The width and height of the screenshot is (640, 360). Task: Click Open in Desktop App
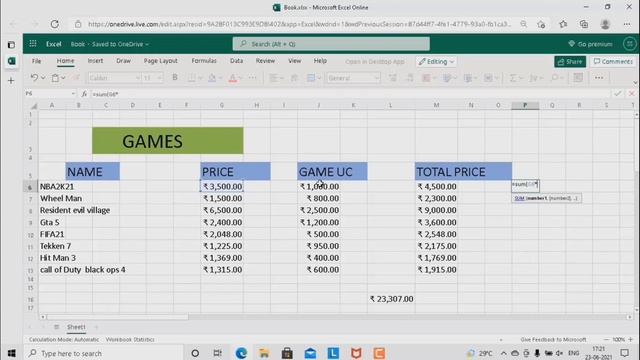click(375, 62)
